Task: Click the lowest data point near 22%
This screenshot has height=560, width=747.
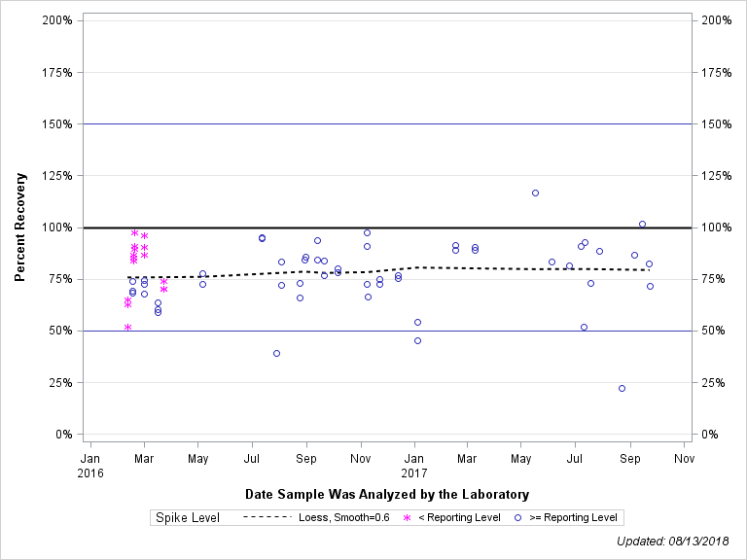Action: coord(622,389)
